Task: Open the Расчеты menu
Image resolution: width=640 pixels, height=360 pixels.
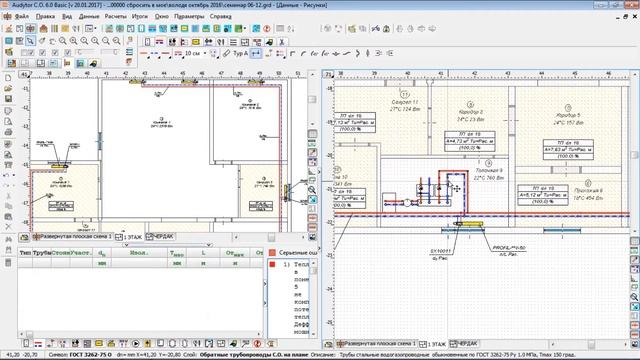Action: 116,16
